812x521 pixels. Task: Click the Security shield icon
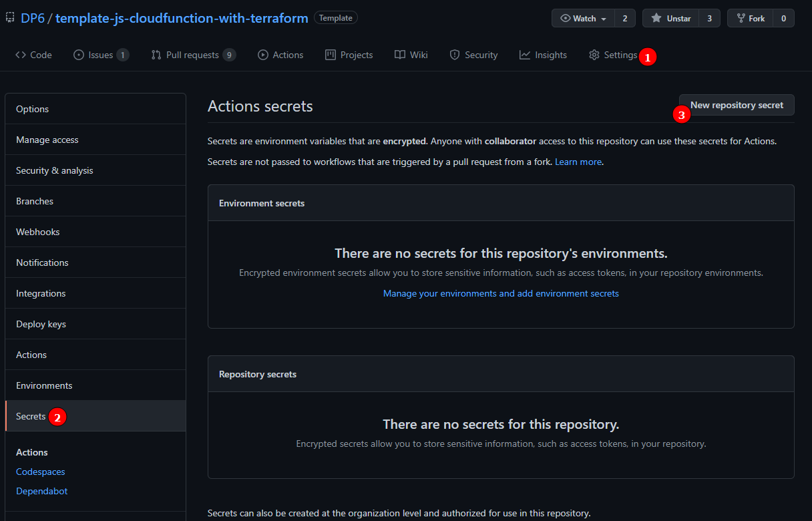[455, 55]
